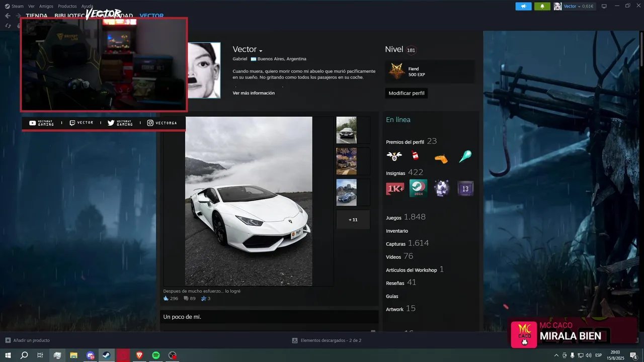Click the thumbs-up icon showing 296
Screen dimensions: 644x362
(166, 298)
